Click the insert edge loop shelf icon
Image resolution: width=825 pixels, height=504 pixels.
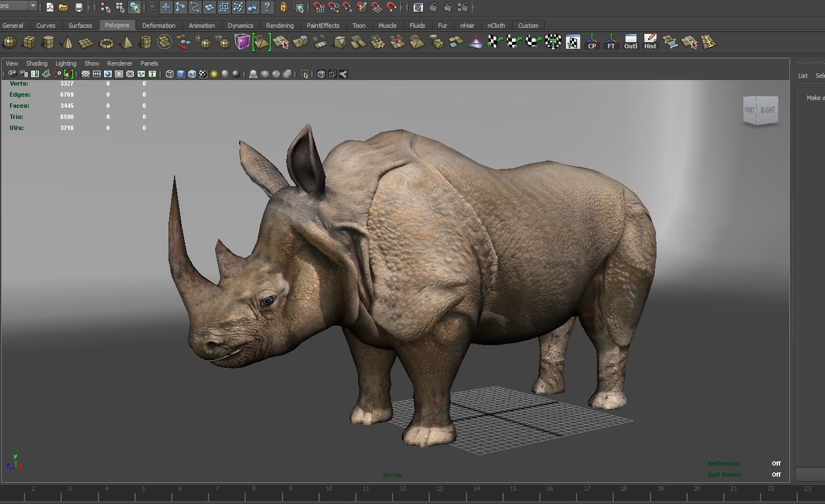point(708,42)
